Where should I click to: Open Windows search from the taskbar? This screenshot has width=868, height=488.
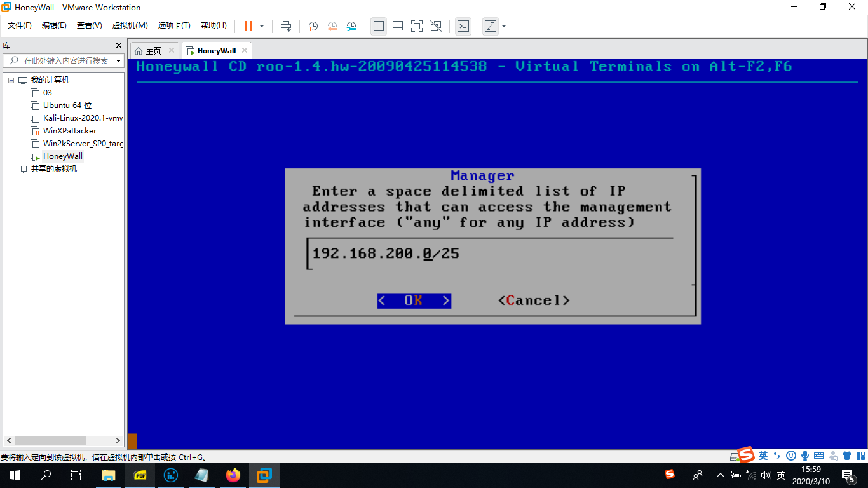pyautogui.click(x=46, y=475)
